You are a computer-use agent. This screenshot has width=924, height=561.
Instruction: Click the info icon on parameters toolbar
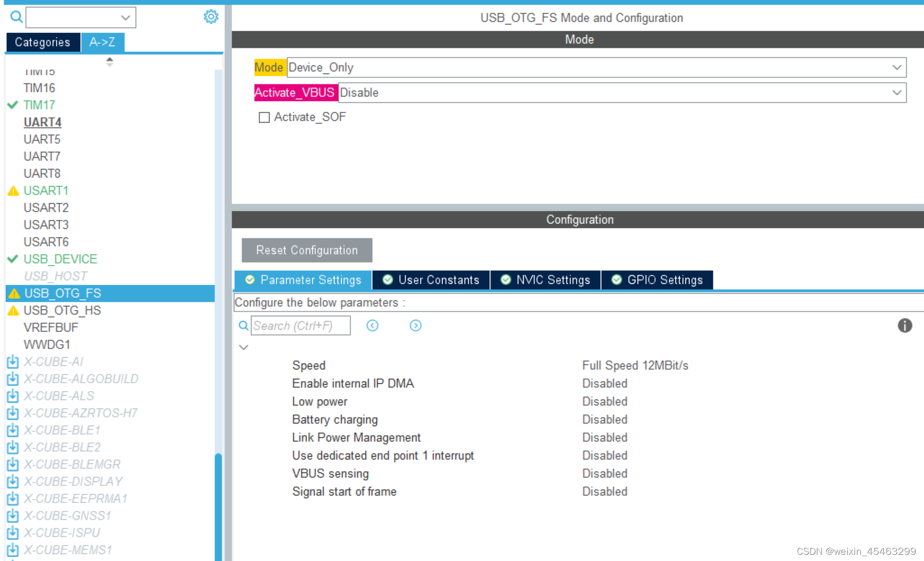[904, 326]
